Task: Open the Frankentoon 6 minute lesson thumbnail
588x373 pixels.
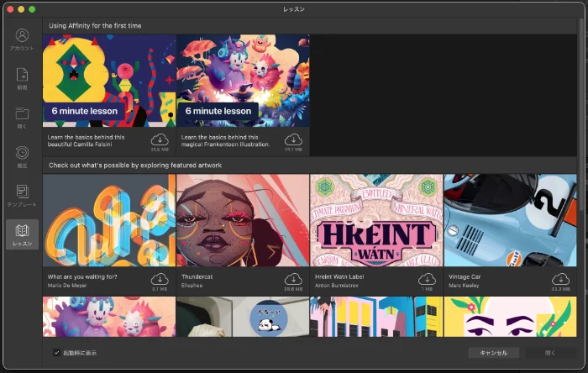Action: click(243, 81)
